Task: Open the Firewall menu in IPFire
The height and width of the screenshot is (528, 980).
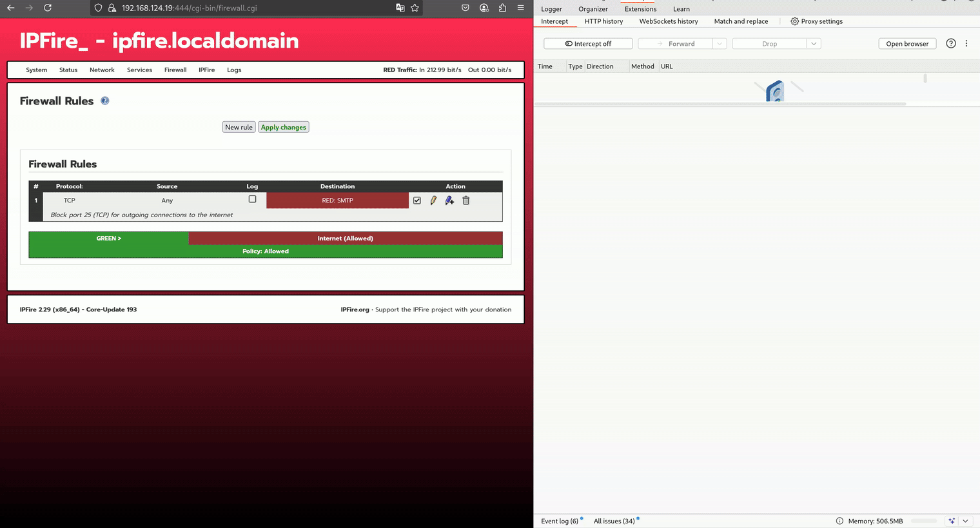Action: pyautogui.click(x=175, y=70)
